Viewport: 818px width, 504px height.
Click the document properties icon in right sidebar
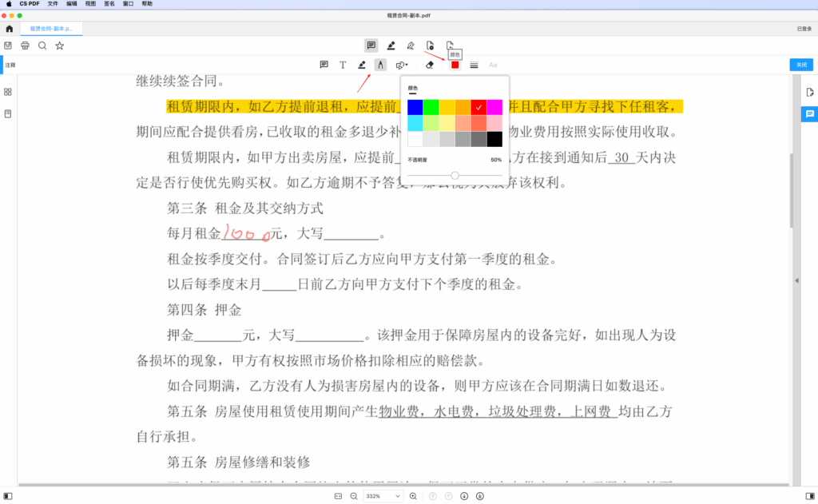pos(810,93)
